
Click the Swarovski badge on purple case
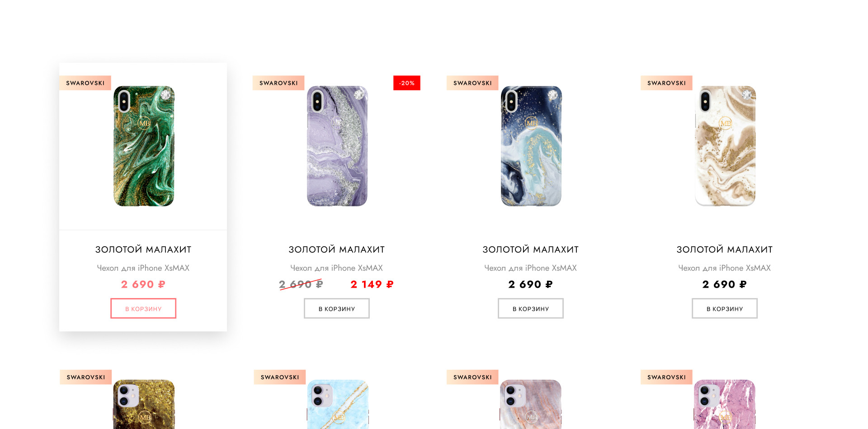pos(278,83)
